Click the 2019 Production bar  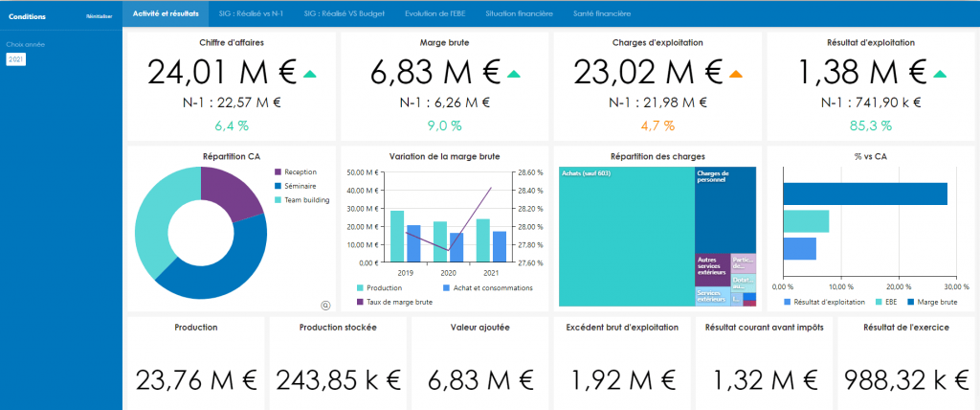397,236
